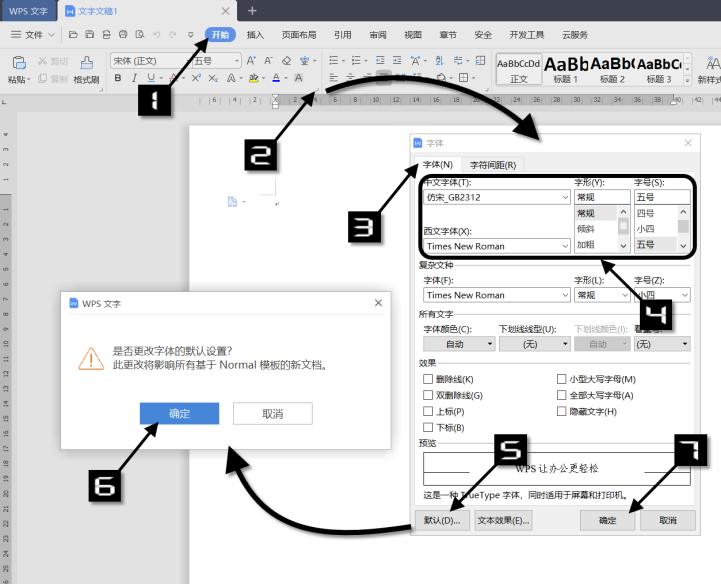Apply the superscript X² icon
Screen dimensions: 721x584
(x=196, y=78)
